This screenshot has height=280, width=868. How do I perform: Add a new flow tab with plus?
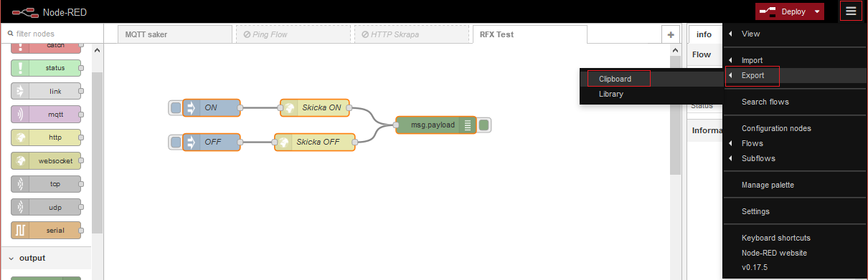coord(671,34)
